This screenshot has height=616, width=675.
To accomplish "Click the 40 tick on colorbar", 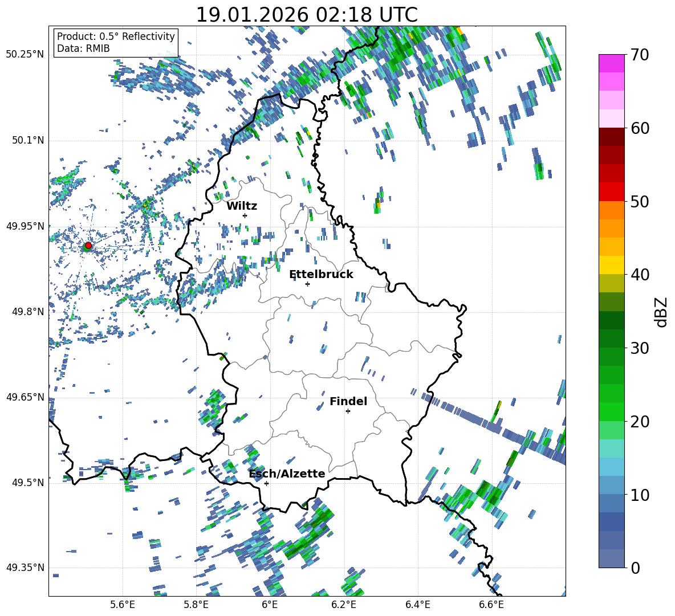I will pos(639,275).
